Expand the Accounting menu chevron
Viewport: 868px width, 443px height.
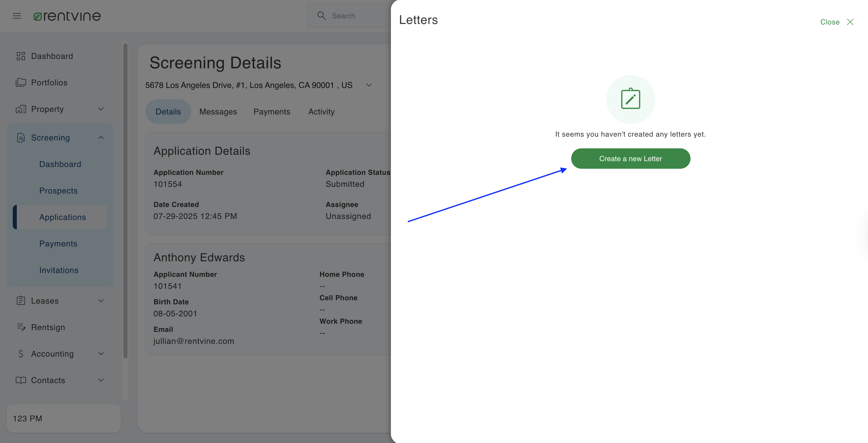coord(101,354)
